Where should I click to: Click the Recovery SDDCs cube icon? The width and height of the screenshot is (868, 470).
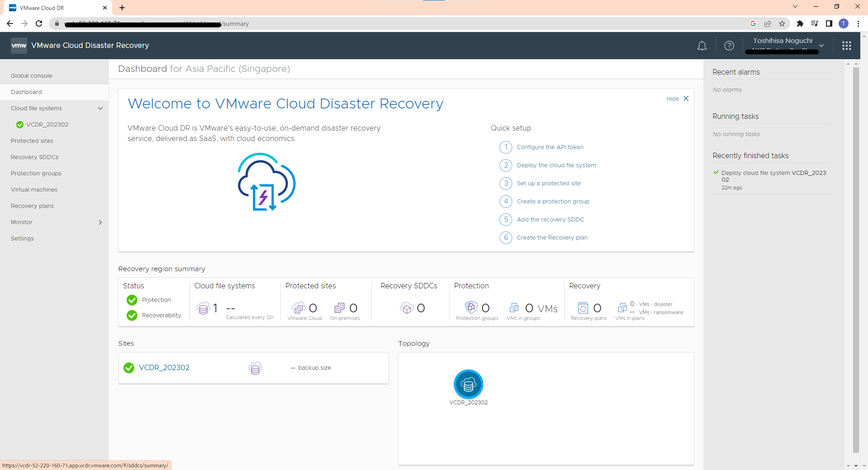tap(407, 308)
